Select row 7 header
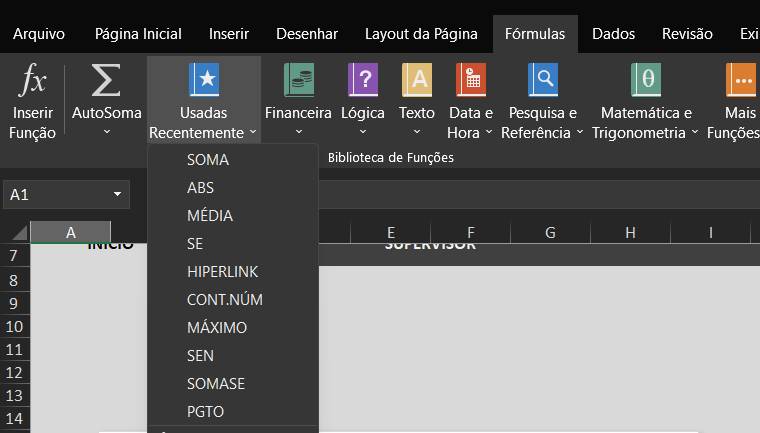760x433 pixels. pyautogui.click(x=15, y=256)
